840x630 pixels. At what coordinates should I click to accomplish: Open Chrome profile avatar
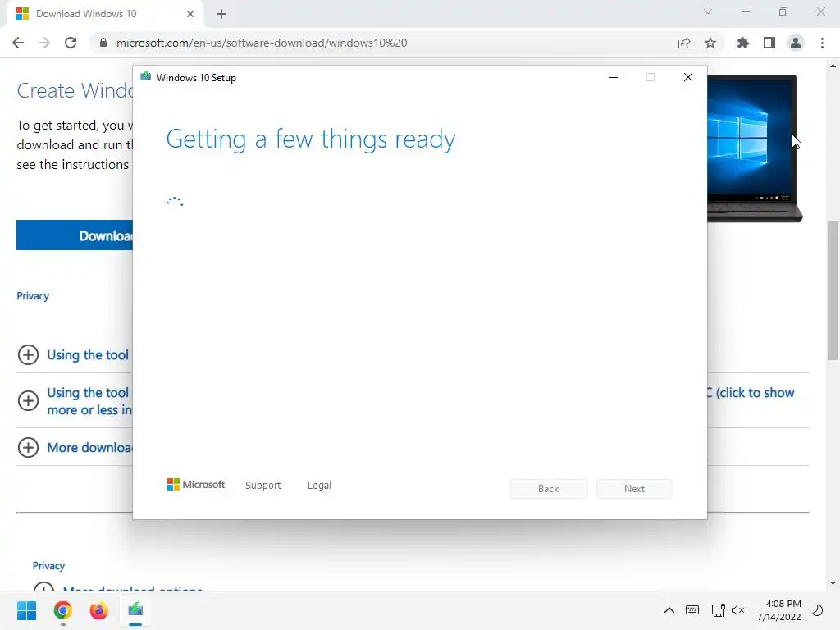pos(796,43)
